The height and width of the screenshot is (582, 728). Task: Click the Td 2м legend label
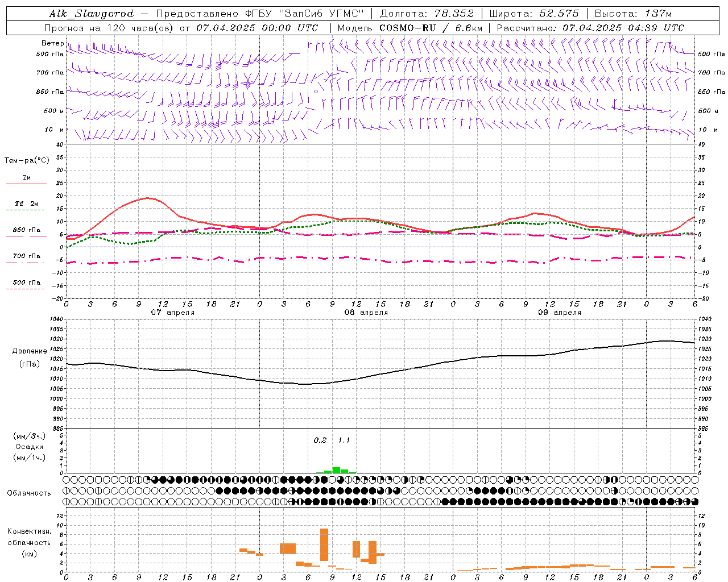(26, 203)
